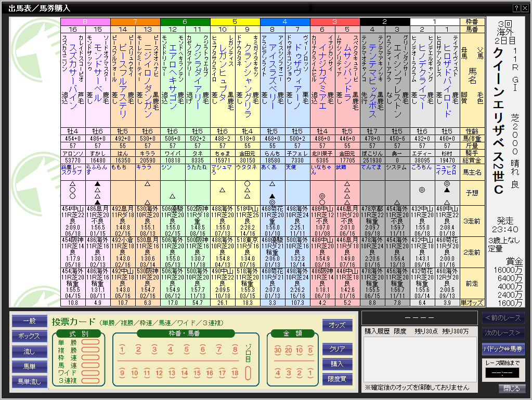Click the orange frame 7 header
The image size is (532, 400).
(135, 22)
